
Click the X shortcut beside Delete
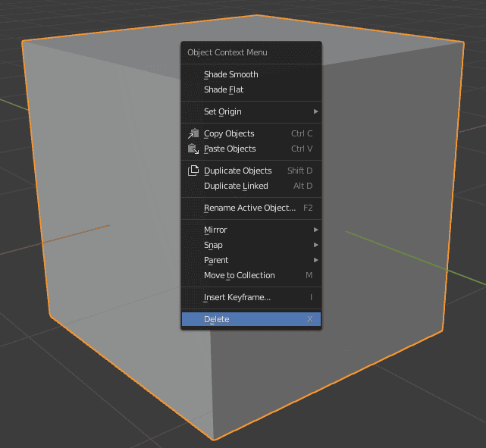coord(309,319)
